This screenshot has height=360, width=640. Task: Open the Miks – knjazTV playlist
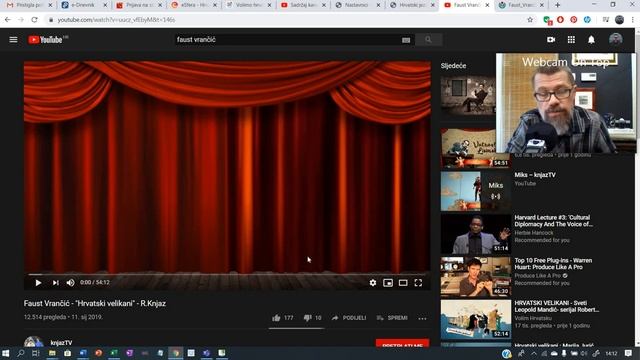535,175
